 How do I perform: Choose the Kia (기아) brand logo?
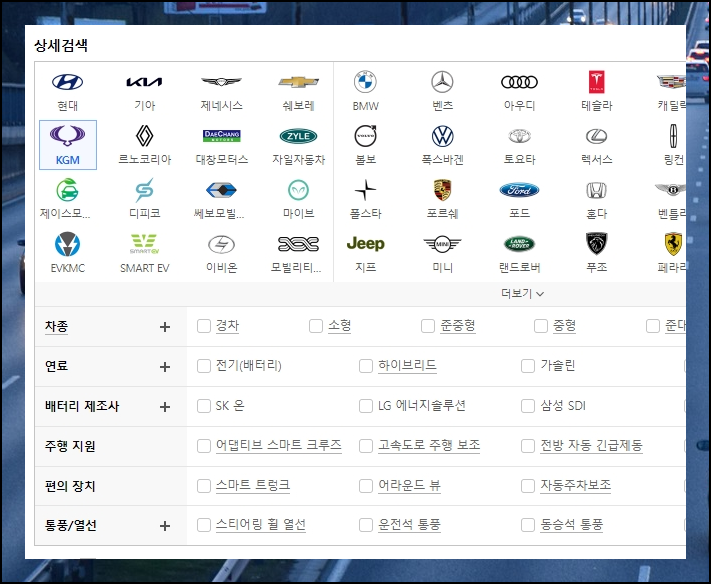point(144,82)
